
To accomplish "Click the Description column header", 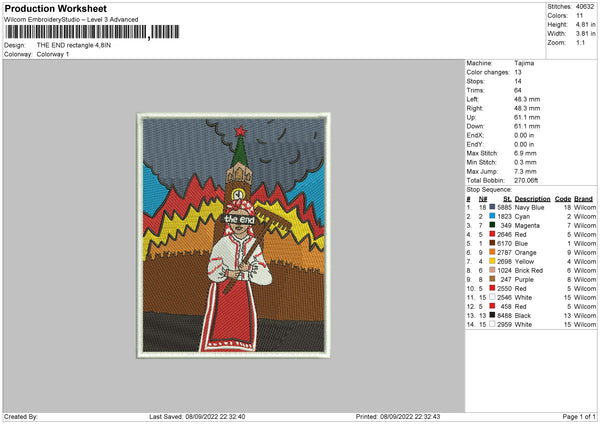I will tap(532, 198).
